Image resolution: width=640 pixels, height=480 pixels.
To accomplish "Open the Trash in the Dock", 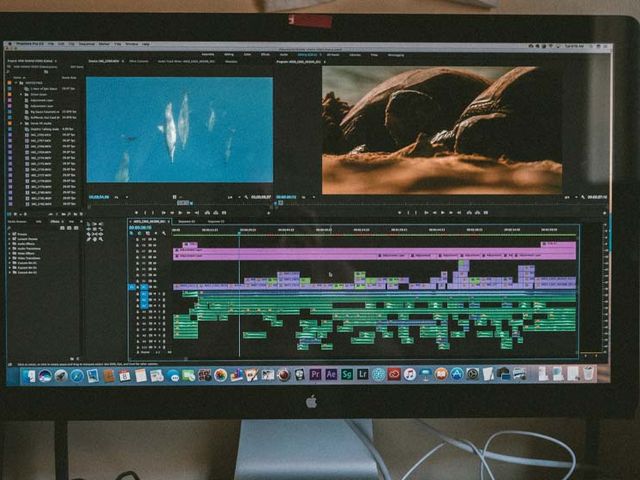I will tap(589, 374).
